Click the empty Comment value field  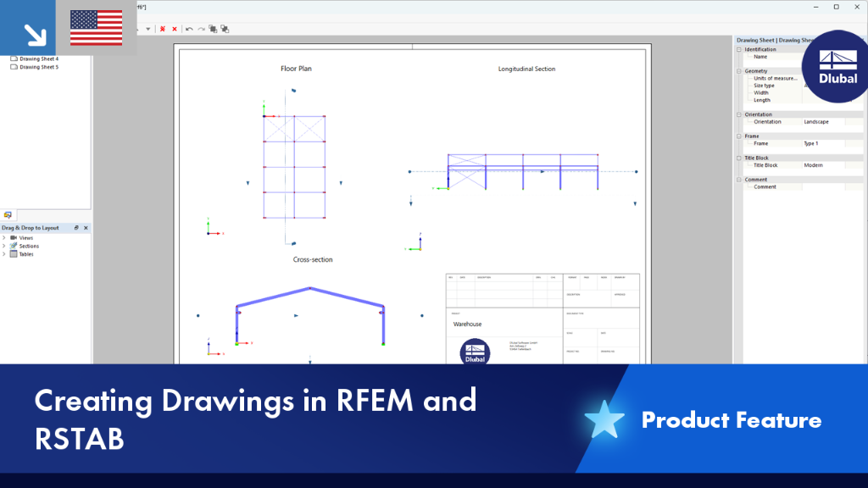click(823, 187)
